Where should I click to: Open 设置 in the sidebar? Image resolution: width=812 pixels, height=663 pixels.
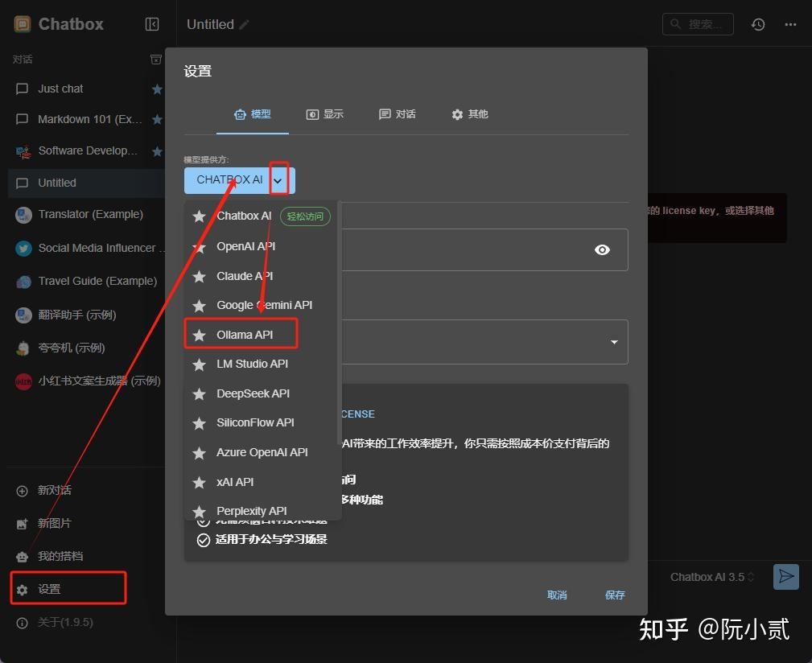point(68,589)
